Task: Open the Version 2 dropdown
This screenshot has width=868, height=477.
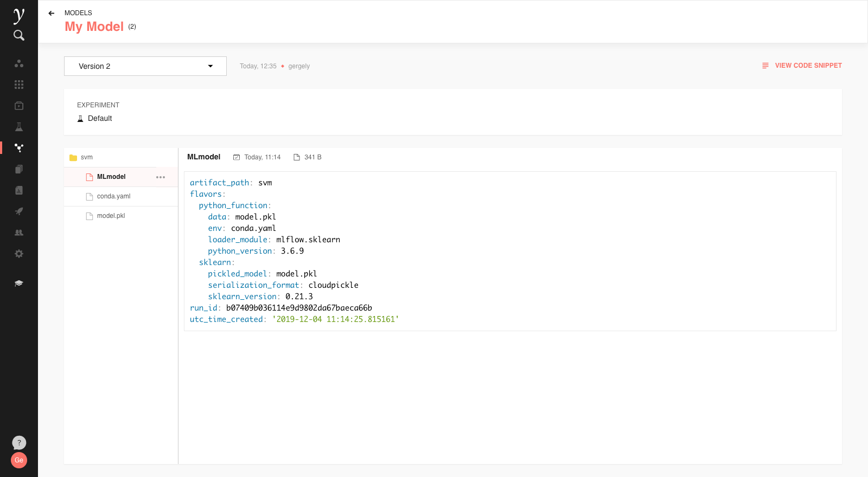Action: click(145, 66)
